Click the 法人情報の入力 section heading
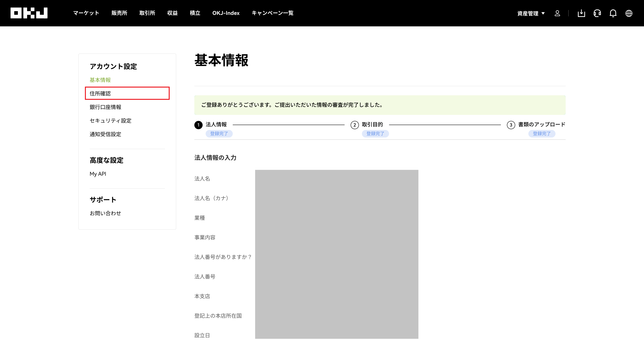This screenshot has width=644, height=345. (215, 158)
